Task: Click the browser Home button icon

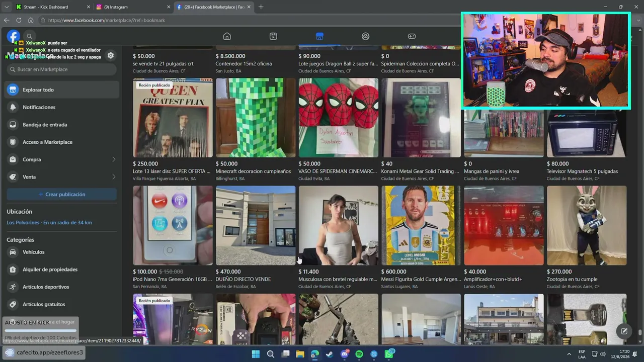Action: click(31, 20)
